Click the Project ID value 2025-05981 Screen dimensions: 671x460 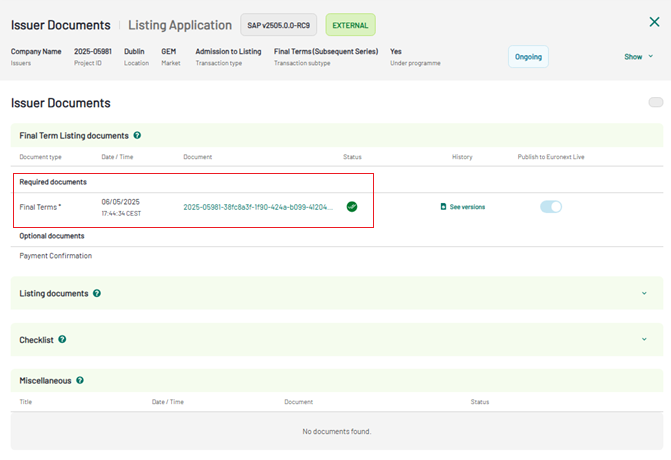(x=93, y=51)
